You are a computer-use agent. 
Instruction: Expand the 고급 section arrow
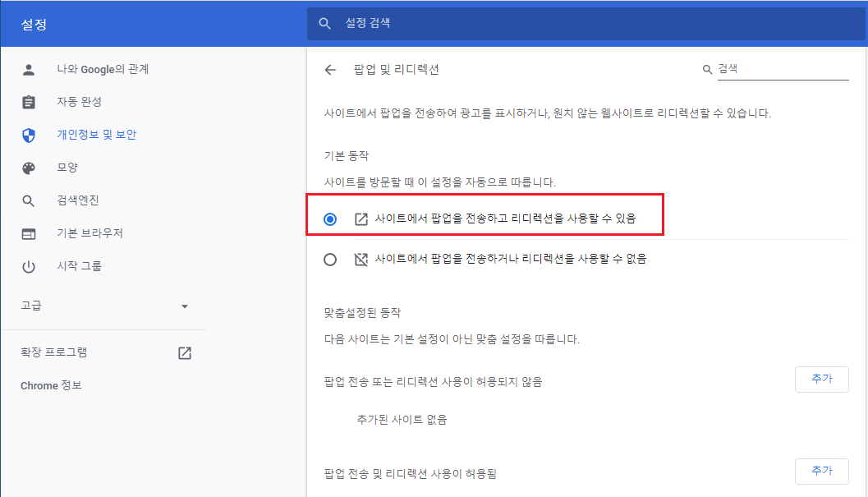[184, 306]
